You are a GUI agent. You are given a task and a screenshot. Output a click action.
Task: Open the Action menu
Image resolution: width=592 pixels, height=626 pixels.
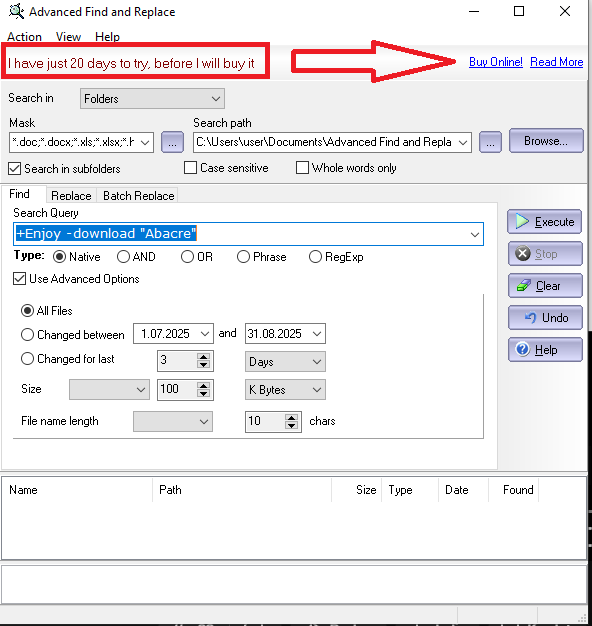click(24, 37)
